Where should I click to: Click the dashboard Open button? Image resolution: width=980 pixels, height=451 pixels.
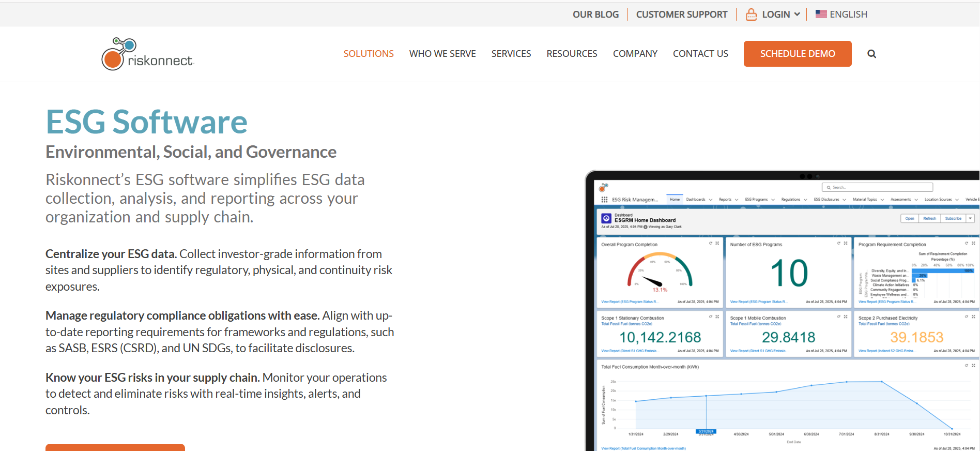coord(910,218)
